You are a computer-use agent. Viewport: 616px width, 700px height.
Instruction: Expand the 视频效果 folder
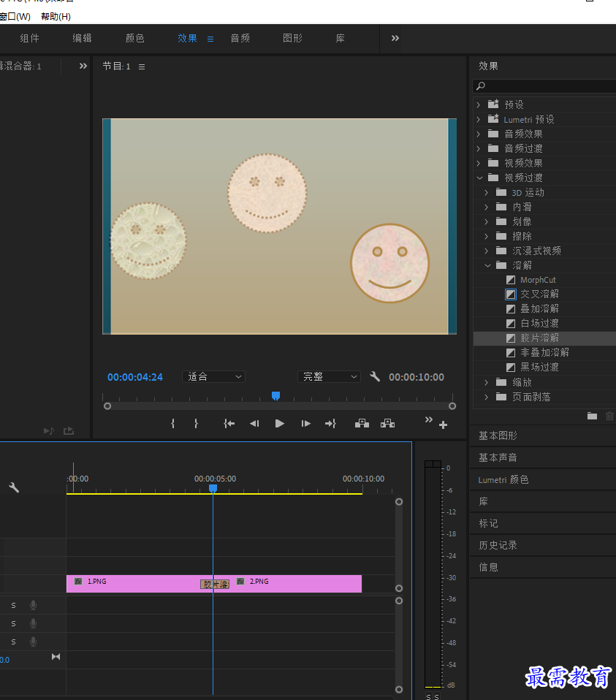tap(479, 163)
